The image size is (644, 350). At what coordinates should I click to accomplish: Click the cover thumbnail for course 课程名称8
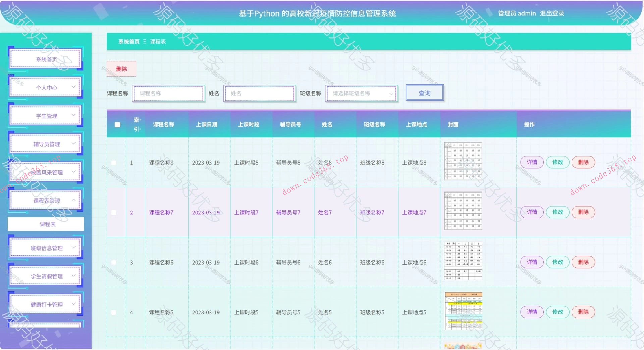click(x=463, y=161)
